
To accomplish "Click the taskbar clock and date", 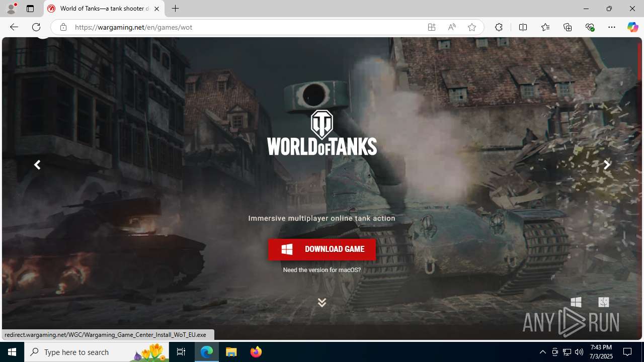I will [x=601, y=352].
